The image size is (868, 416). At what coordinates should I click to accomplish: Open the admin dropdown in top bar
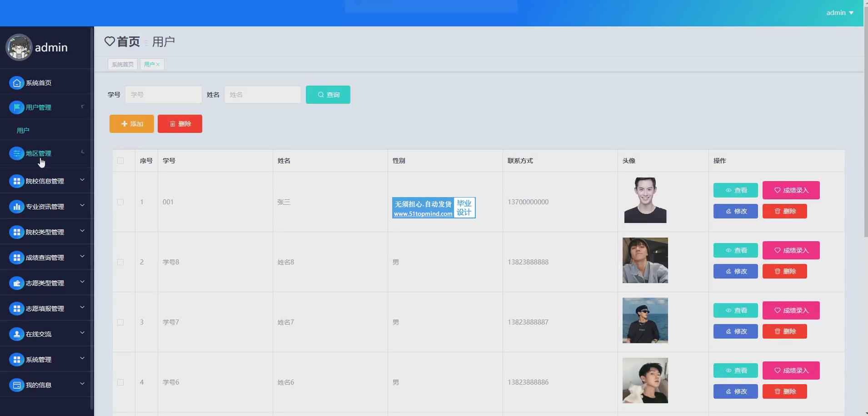point(839,13)
